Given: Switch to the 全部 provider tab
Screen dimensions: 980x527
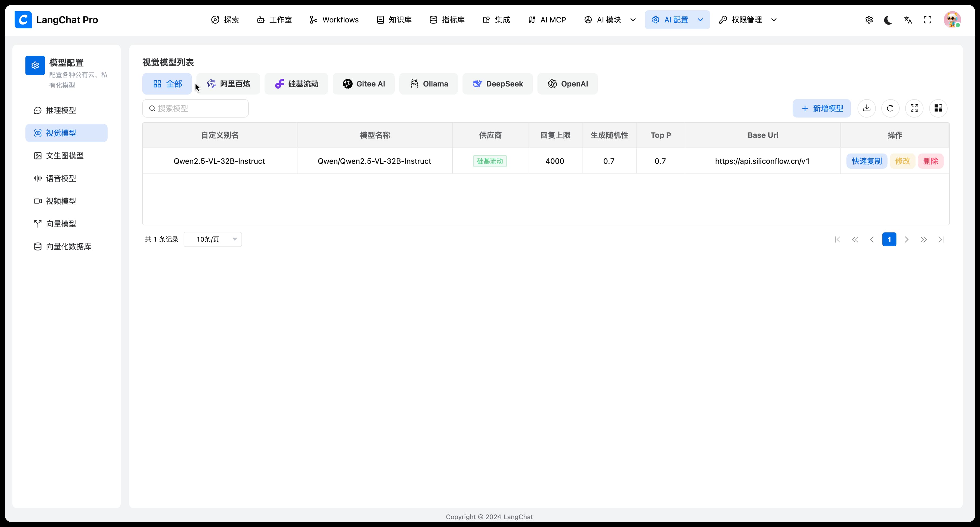Looking at the screenshot, I should [x=167, y=84].
